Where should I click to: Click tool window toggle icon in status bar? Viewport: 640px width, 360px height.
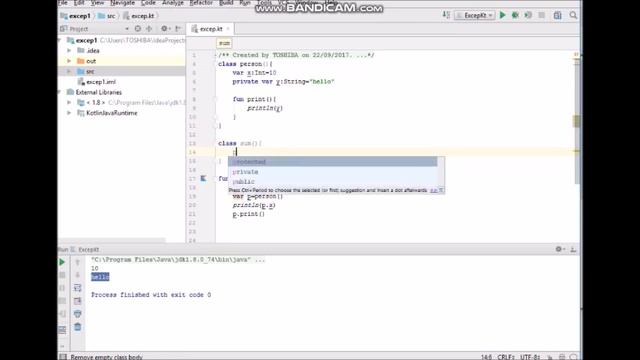pyautogui.click(x=63, y=357)
